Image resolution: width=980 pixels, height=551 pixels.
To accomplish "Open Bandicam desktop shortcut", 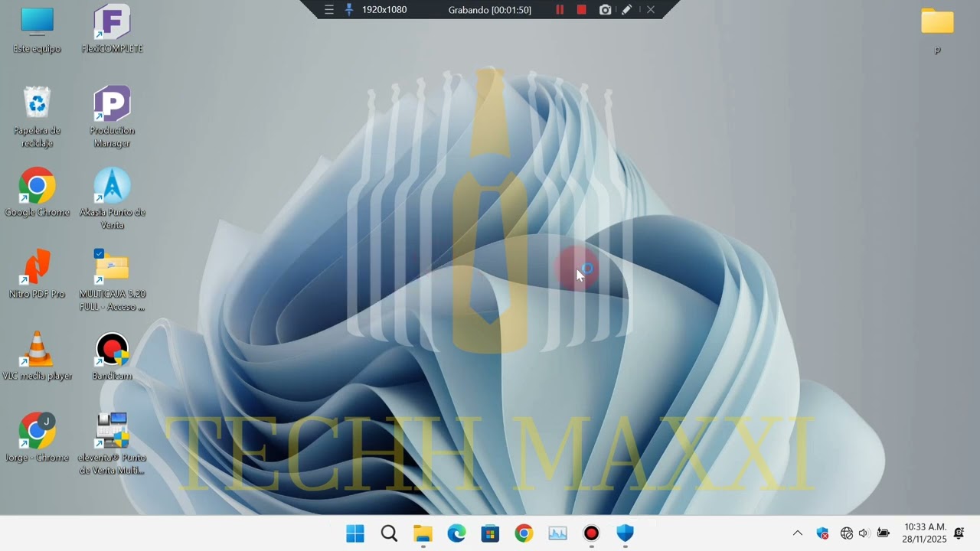I will [112, 356].
